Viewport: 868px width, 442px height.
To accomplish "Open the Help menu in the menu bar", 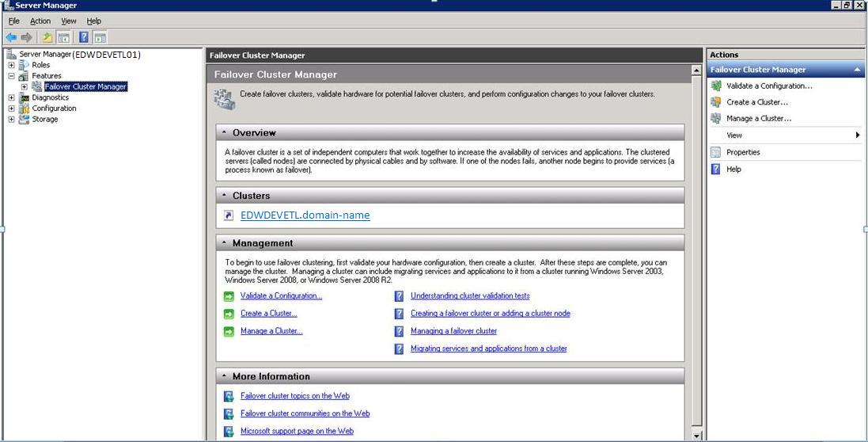I will click(x=94, y=21).
